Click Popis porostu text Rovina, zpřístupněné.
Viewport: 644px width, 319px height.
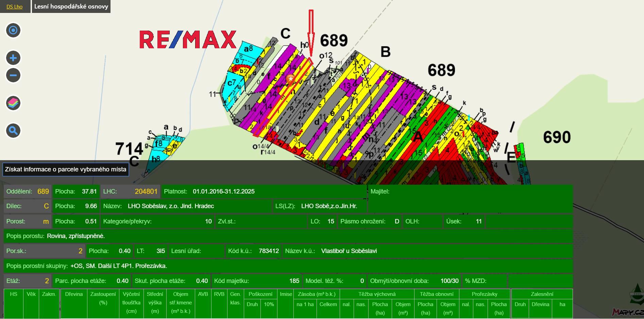(x=76, y=236)
